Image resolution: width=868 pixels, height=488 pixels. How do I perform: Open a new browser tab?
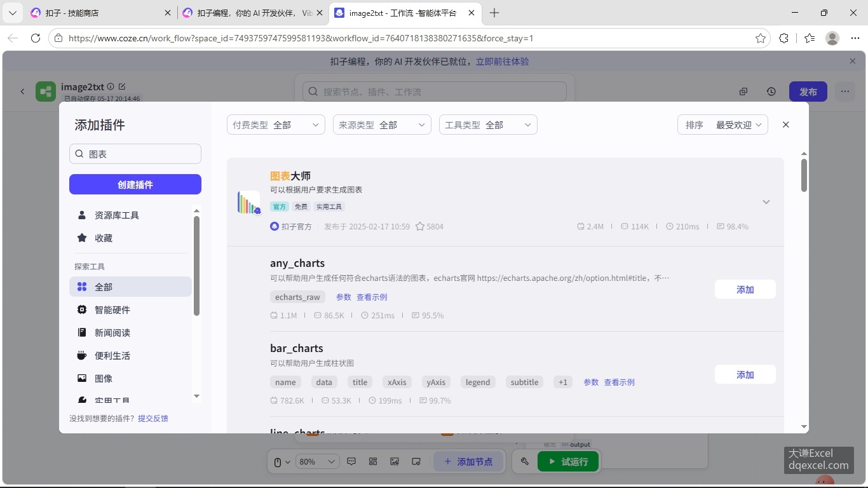click(x=494, y=13)
